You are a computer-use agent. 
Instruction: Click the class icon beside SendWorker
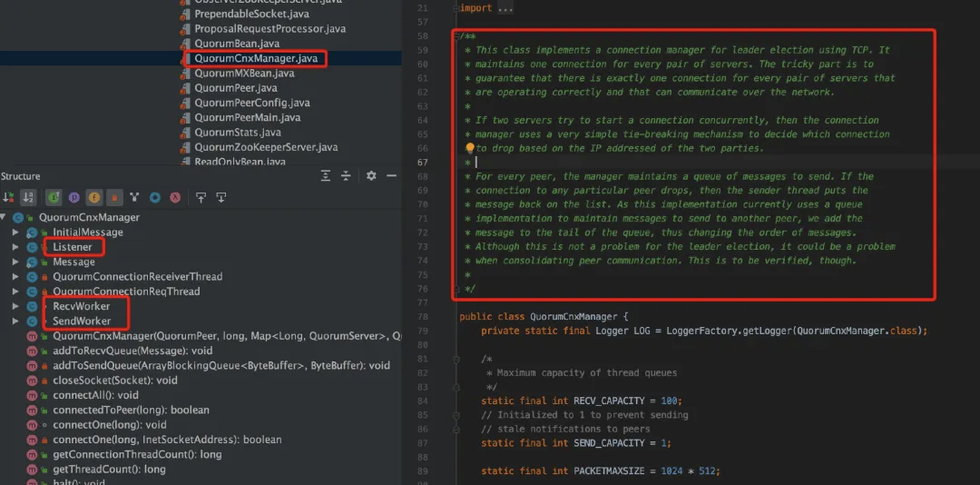click(x=32, y=321)
